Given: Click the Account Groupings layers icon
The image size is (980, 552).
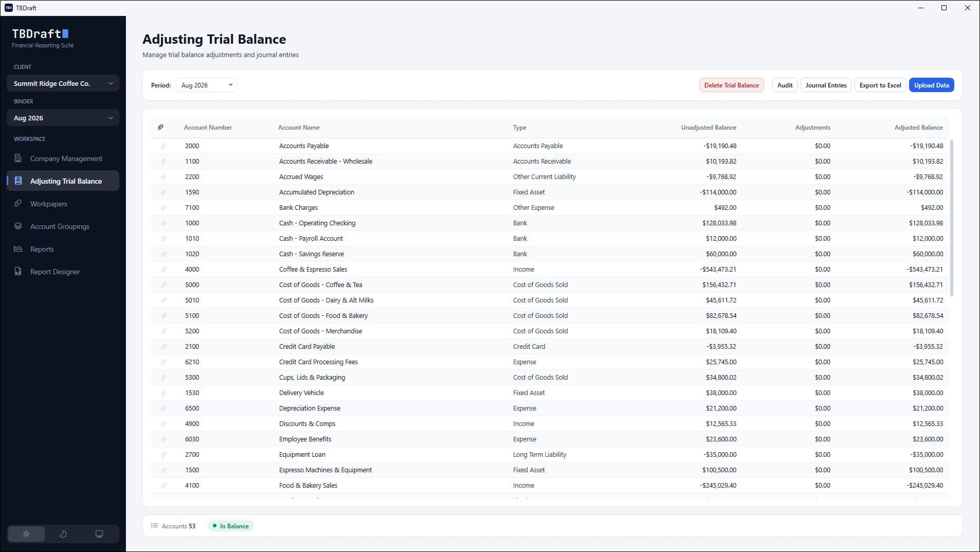Looking at the screenshot, I should [18, 226].
